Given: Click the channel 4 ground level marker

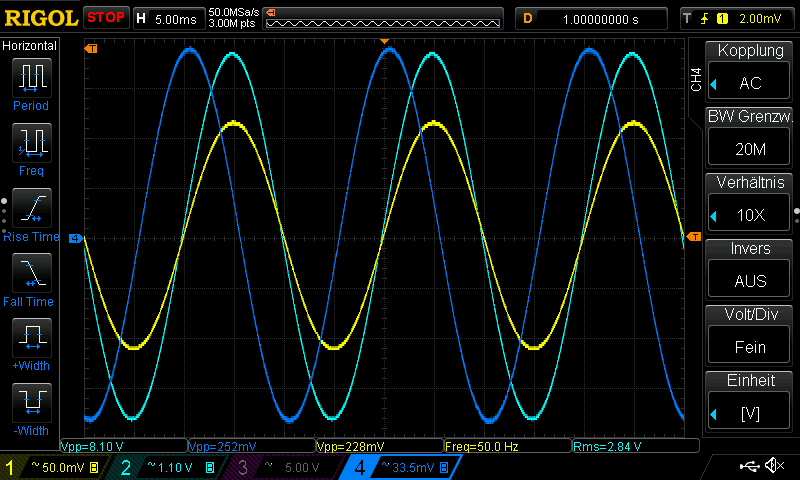Looking at the screenshot, I should point(76,238).
